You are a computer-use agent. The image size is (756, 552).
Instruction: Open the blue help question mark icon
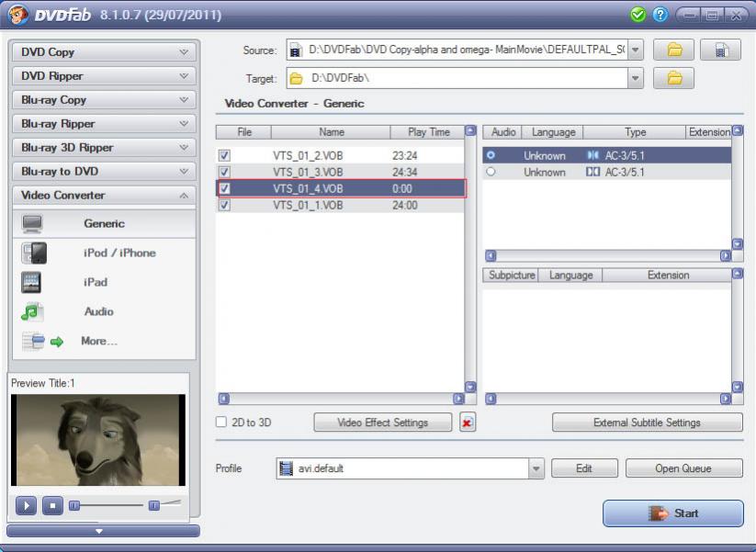point(660,15)
